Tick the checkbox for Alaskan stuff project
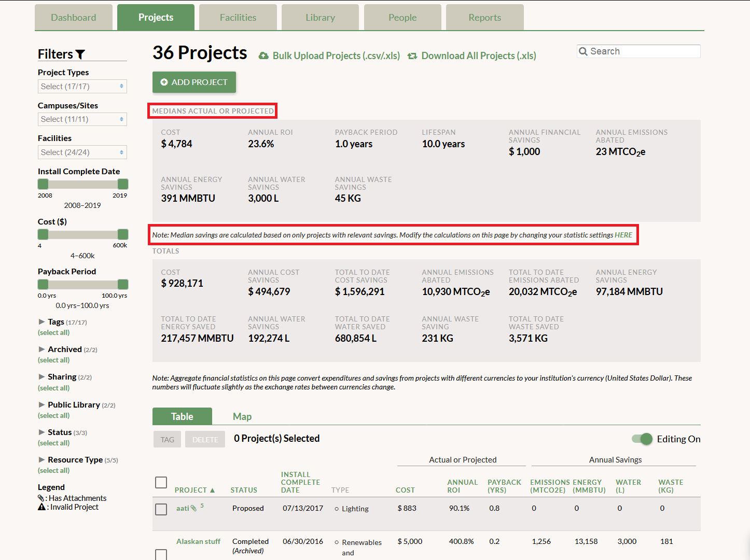This screenshot has height=560, width=750. [161, 555]
